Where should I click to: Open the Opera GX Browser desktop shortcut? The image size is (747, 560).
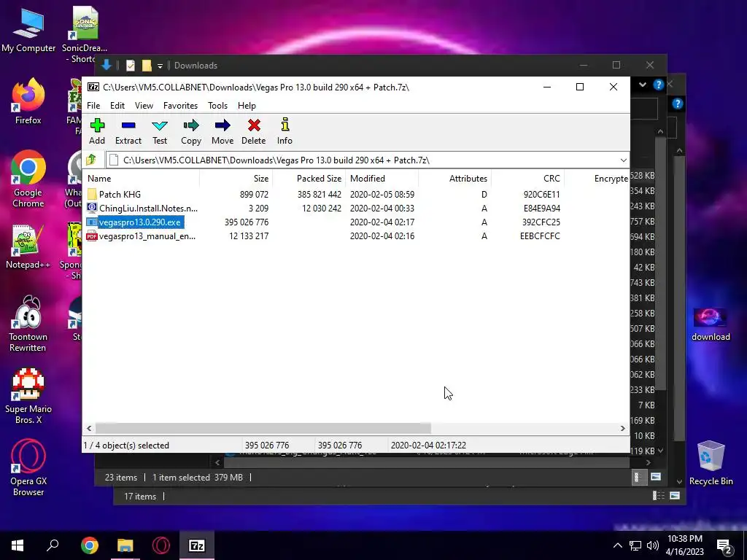[28, 469]
